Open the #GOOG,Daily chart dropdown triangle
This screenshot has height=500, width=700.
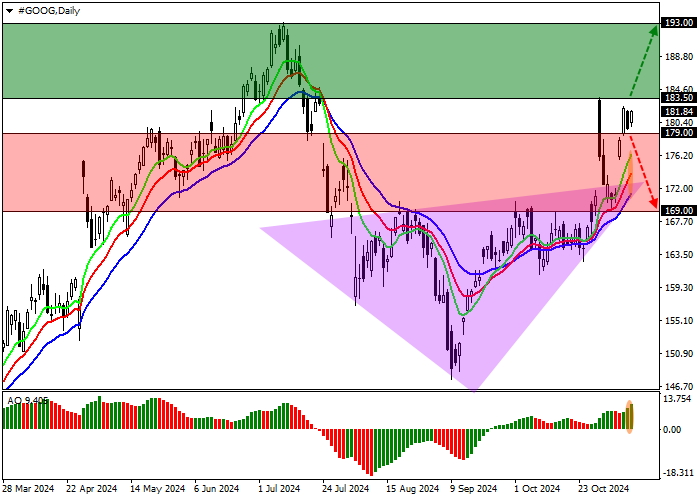pos(9,11)
